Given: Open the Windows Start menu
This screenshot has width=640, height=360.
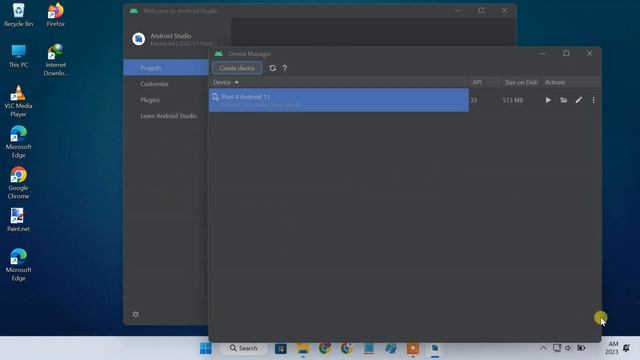Looking at the screenshot, I should point(206,349).
